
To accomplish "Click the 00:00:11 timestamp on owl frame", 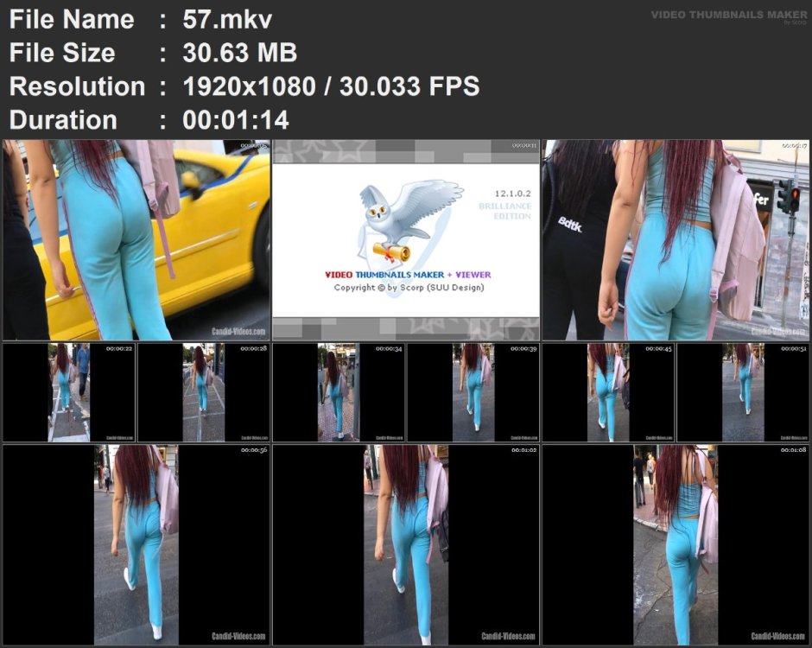I will point(524,145).
